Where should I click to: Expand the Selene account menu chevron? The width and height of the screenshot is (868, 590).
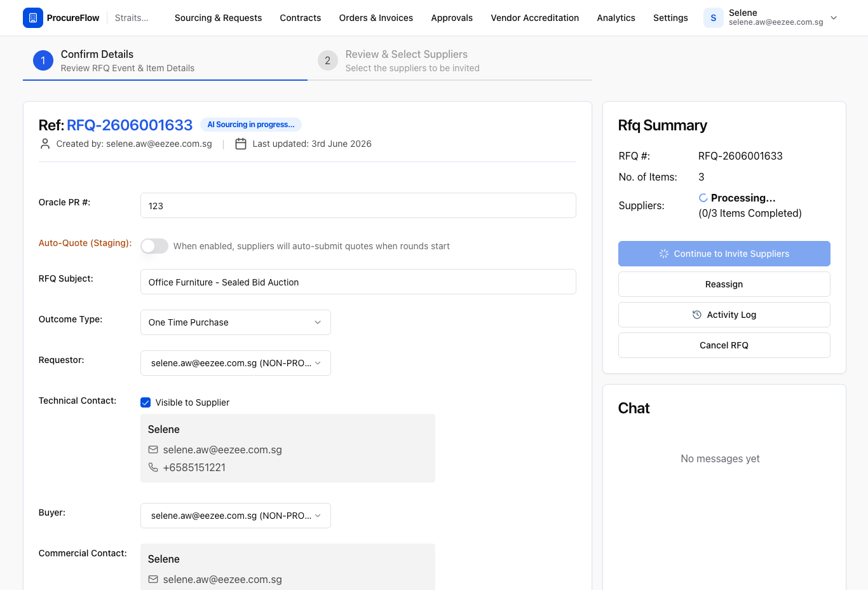(834, 18)
